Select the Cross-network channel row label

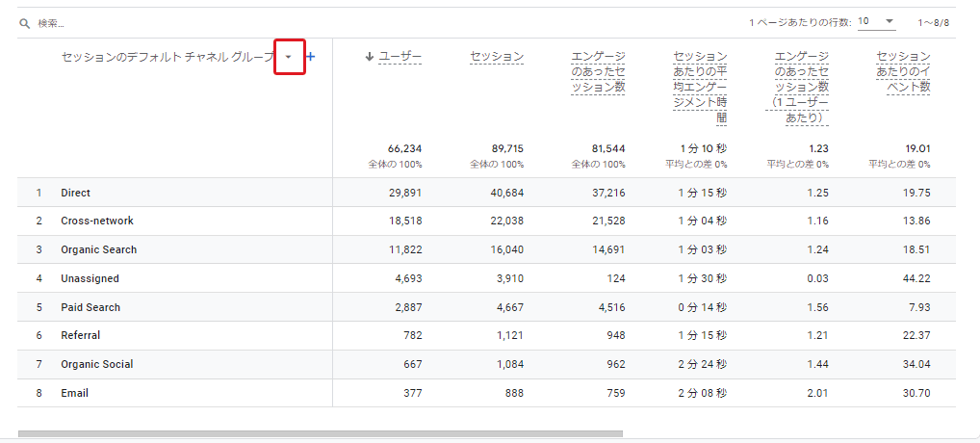[x=97, y=221]
